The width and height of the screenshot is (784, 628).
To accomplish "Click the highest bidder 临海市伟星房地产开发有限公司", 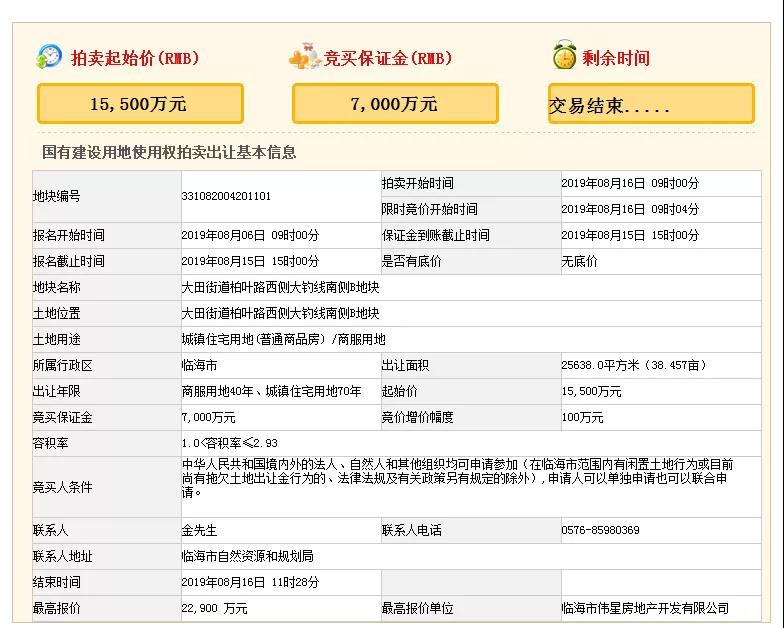I will click(x=645, y=608).
